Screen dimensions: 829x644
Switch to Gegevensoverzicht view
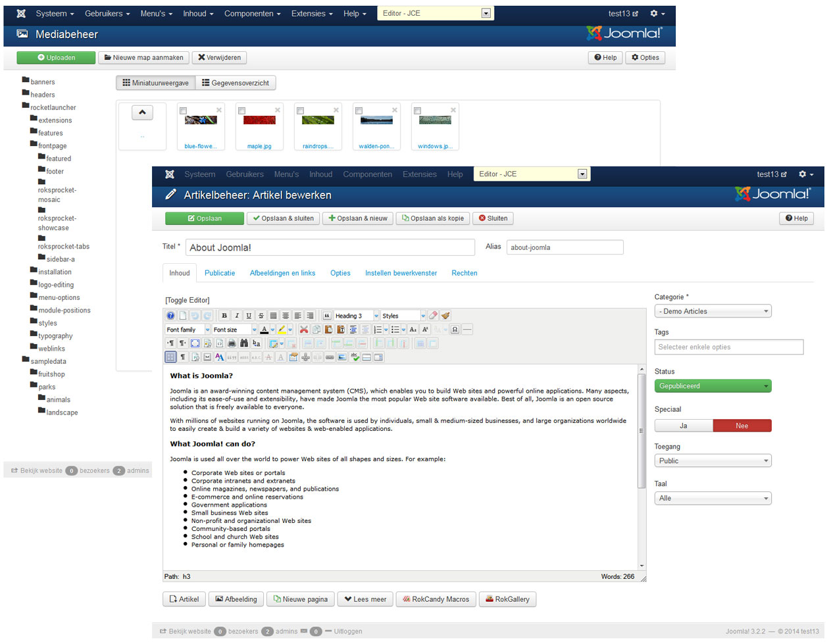236,83
